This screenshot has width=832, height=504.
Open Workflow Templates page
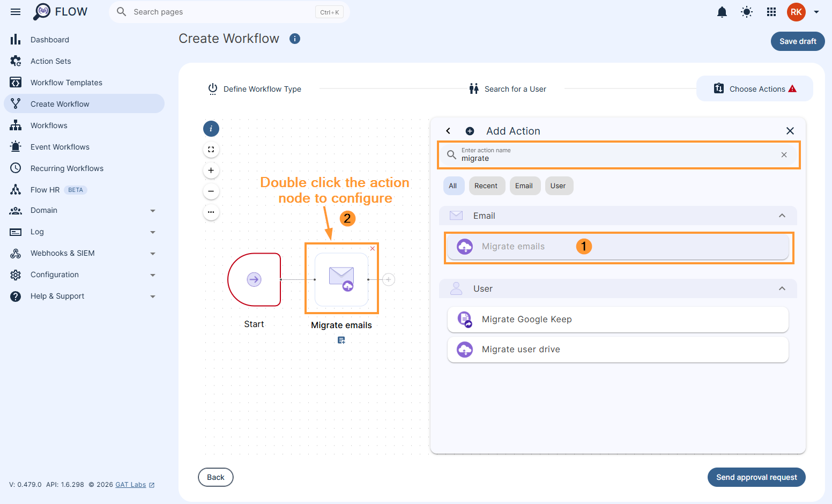[x=84, y=83]
